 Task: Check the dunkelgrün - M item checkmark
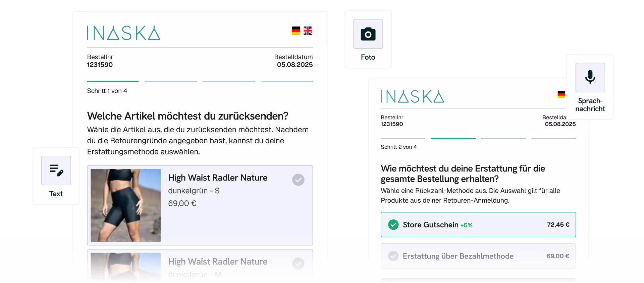(x=298, y=264)
